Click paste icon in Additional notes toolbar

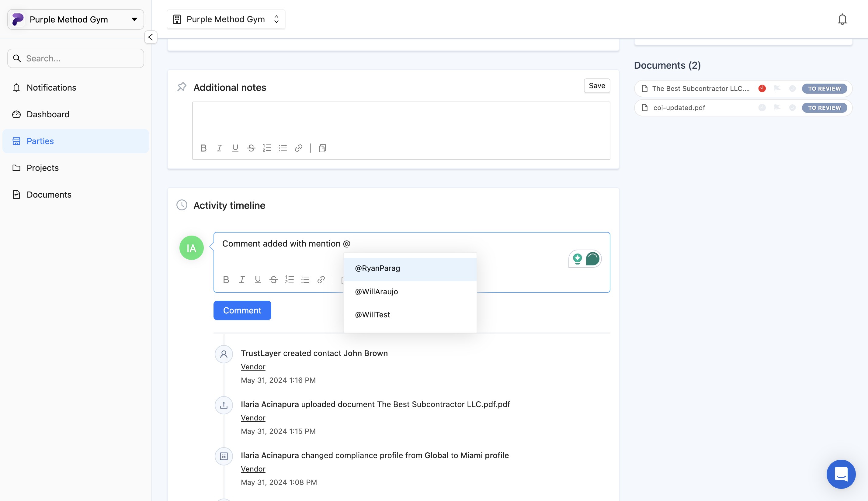click(x=322, y=148)
